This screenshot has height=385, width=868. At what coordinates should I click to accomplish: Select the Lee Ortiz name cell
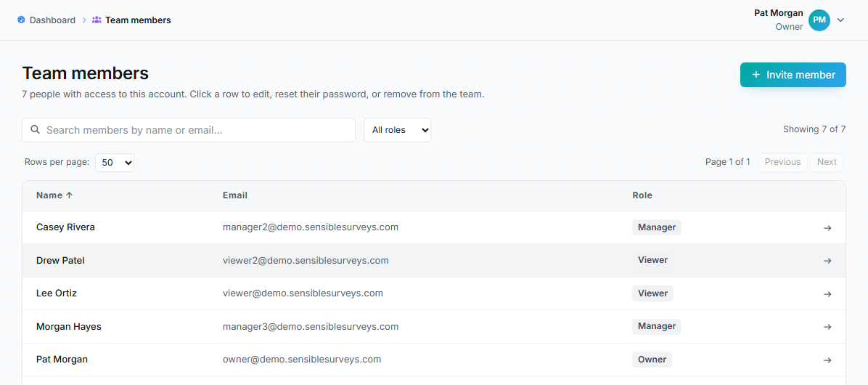(x=57, y=293)
